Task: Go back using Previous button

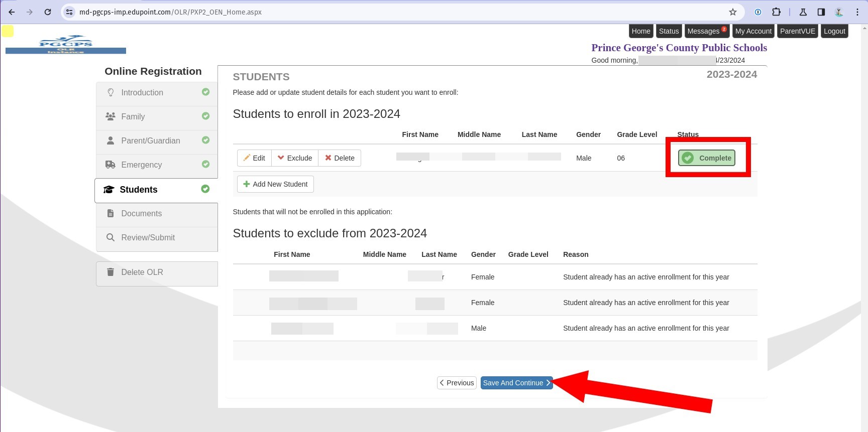Action: 457,383
